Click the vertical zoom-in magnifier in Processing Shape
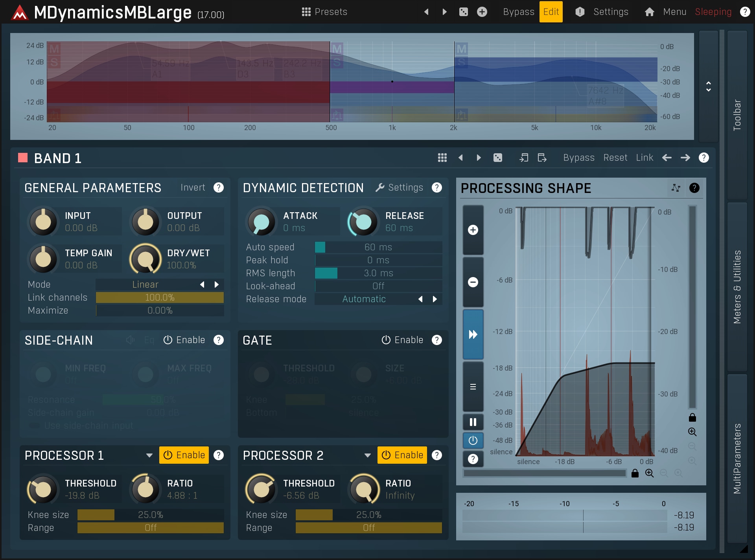This screenshot has height=560, width=755. (692, 432)
